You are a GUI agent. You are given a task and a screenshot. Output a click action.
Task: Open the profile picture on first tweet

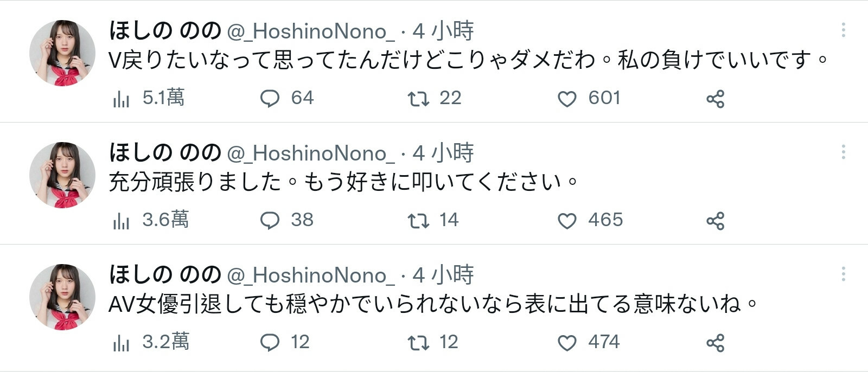62,53
